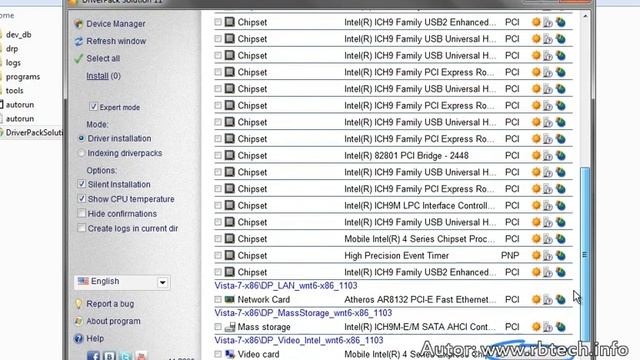
Task: Open driver info icon for 82801 PCI Bridge
Action: (548, 156)
